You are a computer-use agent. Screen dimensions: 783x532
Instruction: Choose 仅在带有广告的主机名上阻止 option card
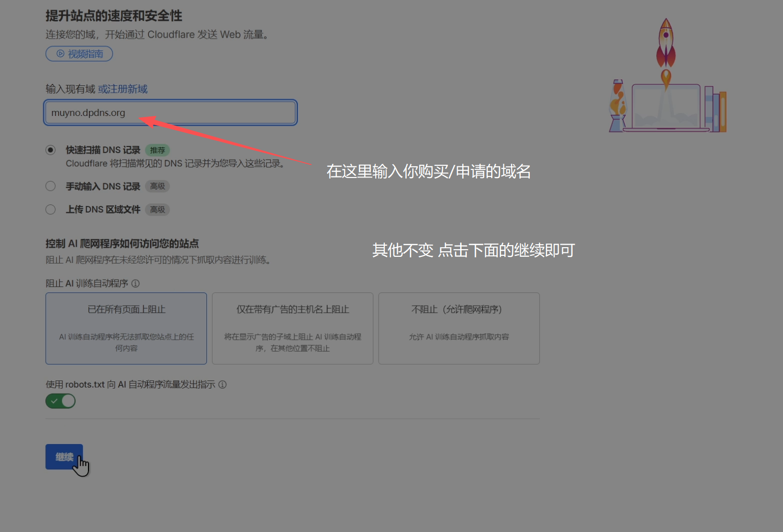(x=292, y=328)
